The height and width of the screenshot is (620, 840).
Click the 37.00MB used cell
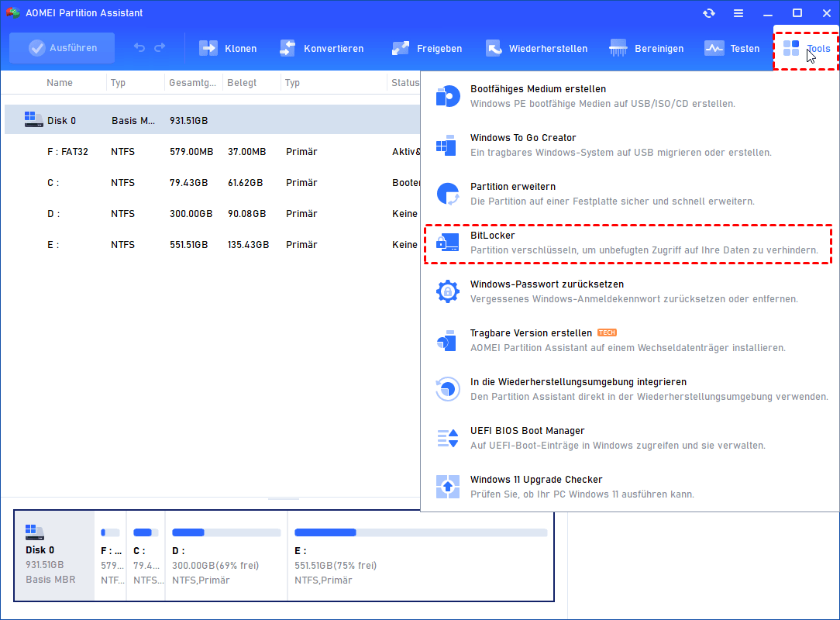pos(246,152)
